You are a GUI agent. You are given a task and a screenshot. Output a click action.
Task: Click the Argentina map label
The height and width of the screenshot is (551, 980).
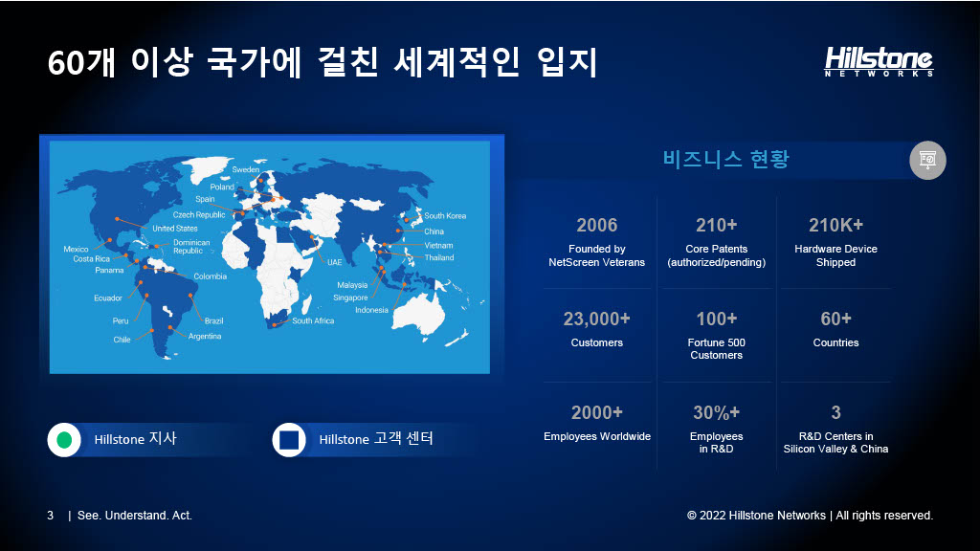tap(205, 336)
